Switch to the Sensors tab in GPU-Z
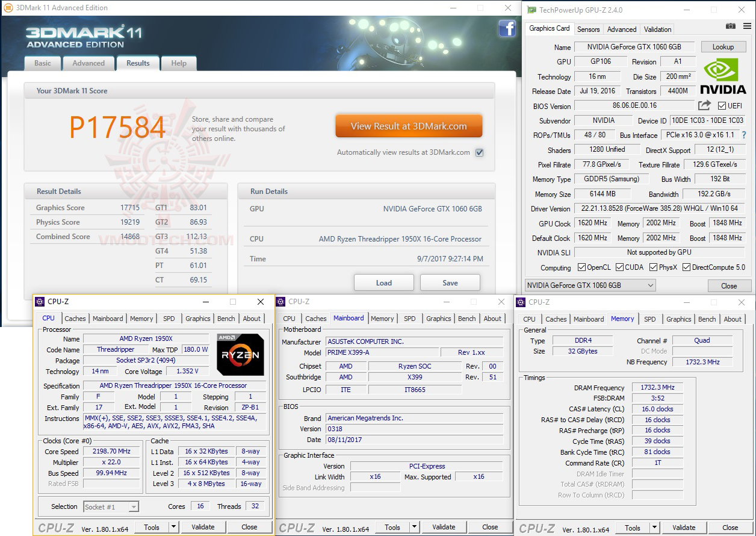756x536 pixels. (588, 29)
